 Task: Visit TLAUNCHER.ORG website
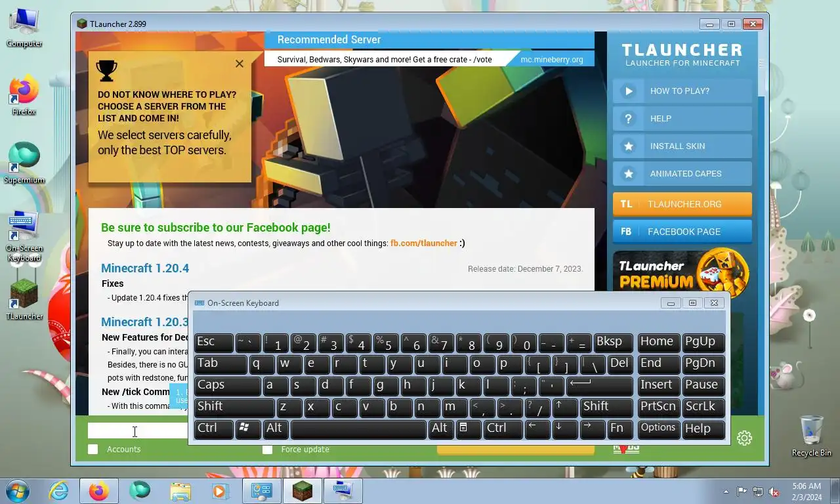coord(682,204)
